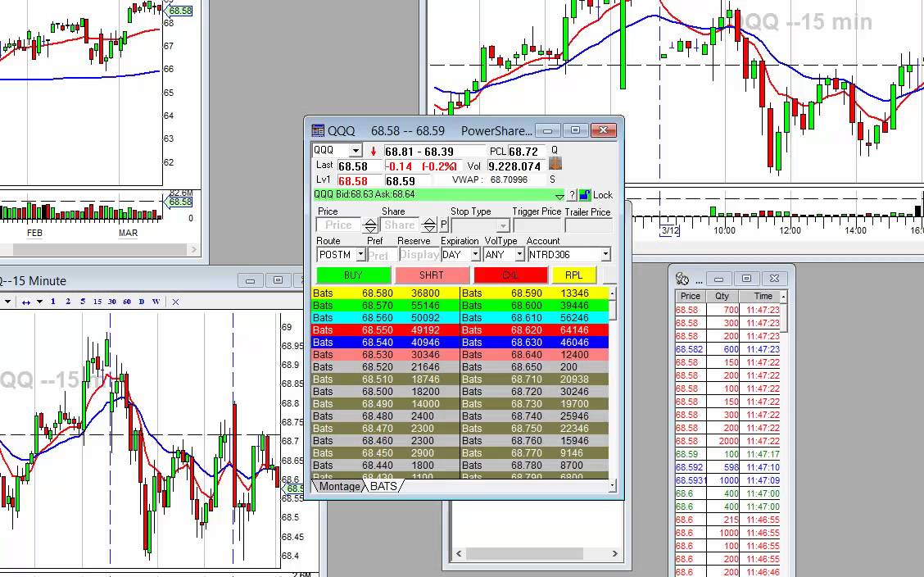
Task: Open the Stop Type dropdown
Action: coord(502,225)
